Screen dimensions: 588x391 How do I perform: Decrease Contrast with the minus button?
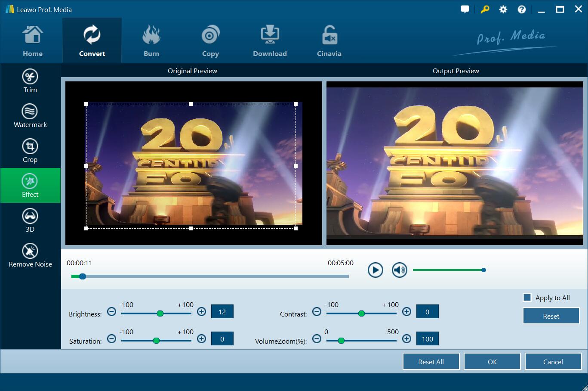pos(317,311)
